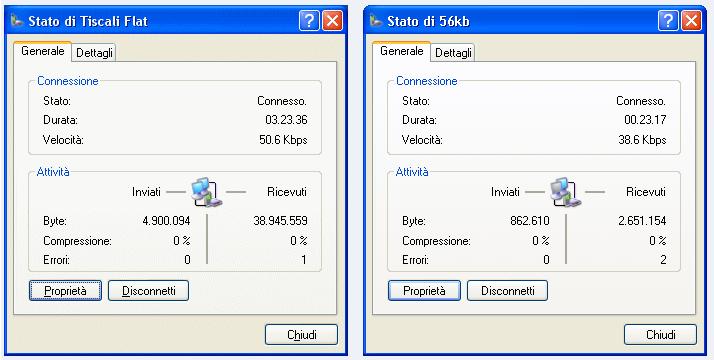Close the Stato di 56kb window

pos(691,21)
